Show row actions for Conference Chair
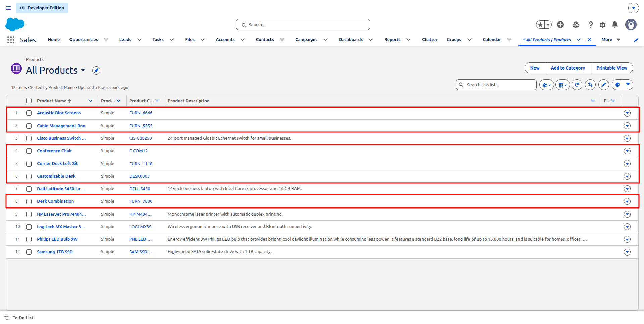644x324 pixels. point(627,151)
